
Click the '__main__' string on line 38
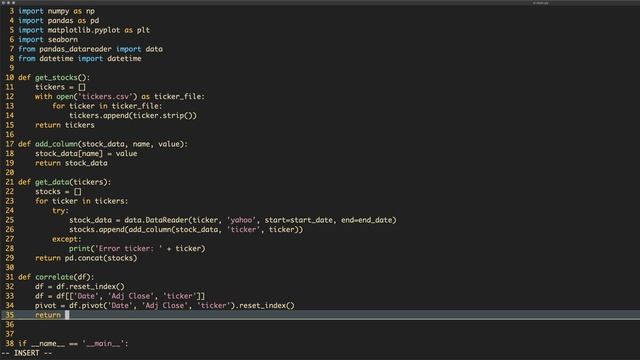[x=103, y=344]
